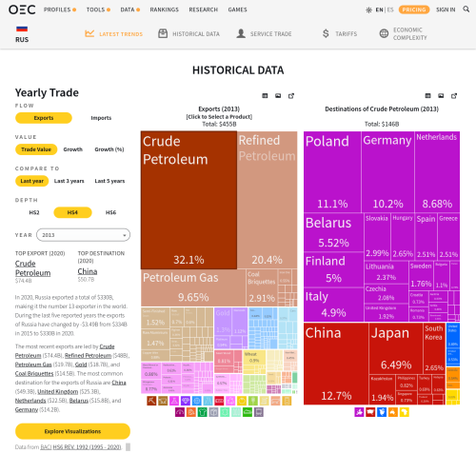Open the RESEARCH menu item

pyautogui.click(x=204, y=10)
